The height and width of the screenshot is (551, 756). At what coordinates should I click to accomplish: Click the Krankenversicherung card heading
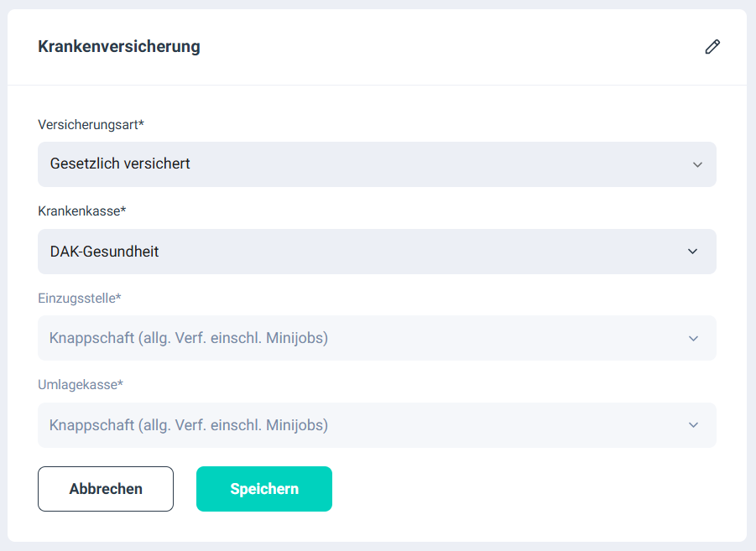(119, 46)
